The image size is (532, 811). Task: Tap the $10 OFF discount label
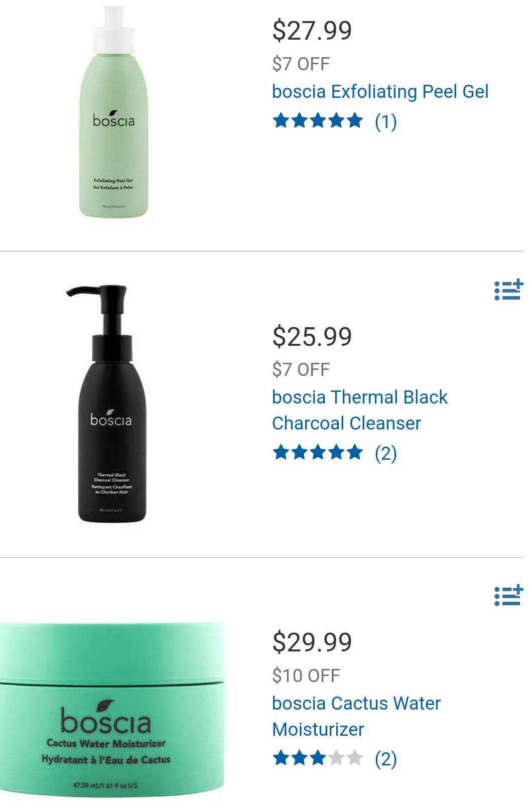(x=306, y=675)
